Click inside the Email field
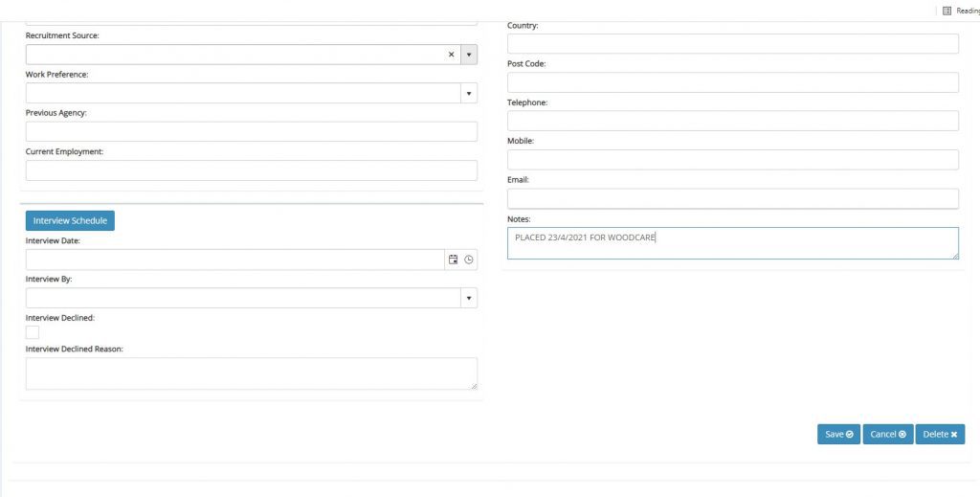Screen dimensions: 980x497 pos(732,198)
